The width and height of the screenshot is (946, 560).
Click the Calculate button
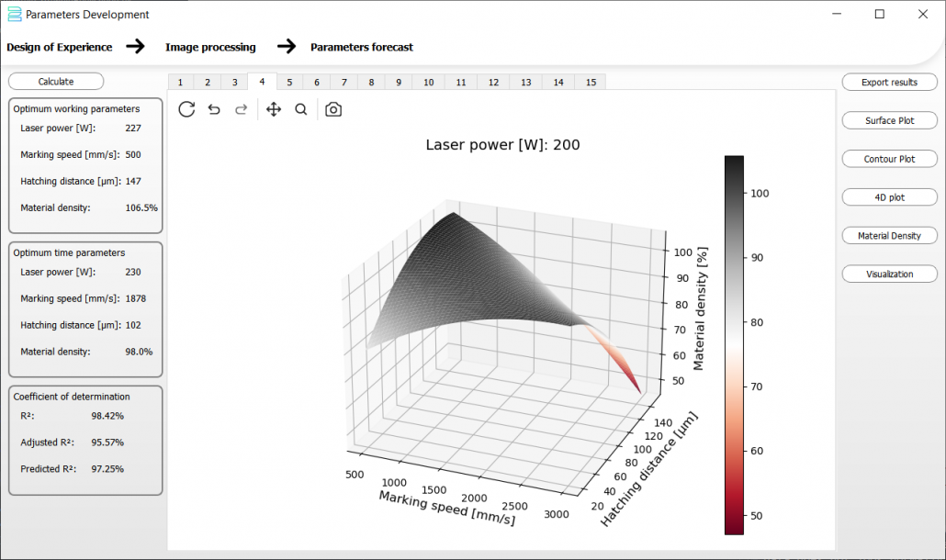[56, 82]
